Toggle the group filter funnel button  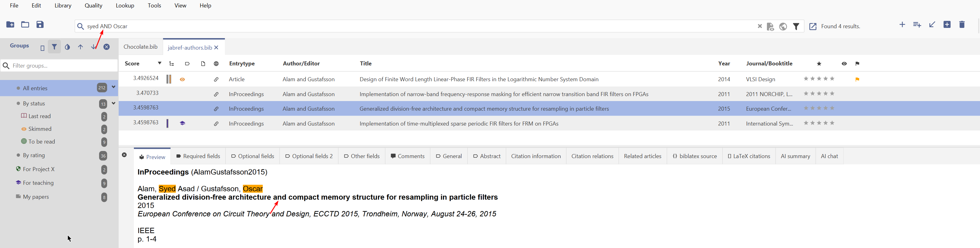click(54, 47)
